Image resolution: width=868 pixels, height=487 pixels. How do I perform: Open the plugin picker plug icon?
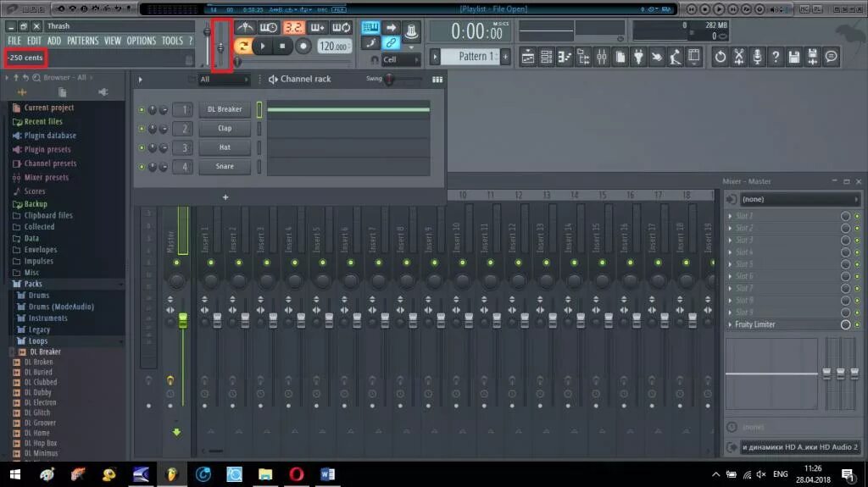(638, 57)
